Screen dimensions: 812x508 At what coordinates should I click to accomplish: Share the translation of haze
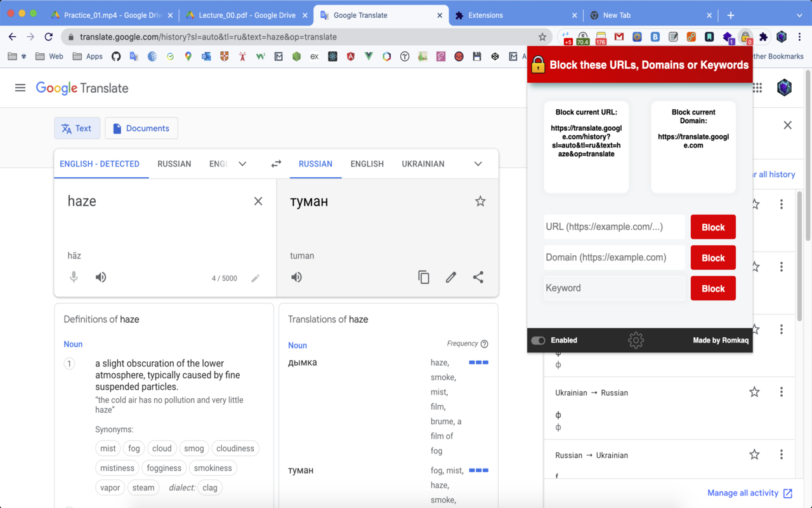(478, 277)
